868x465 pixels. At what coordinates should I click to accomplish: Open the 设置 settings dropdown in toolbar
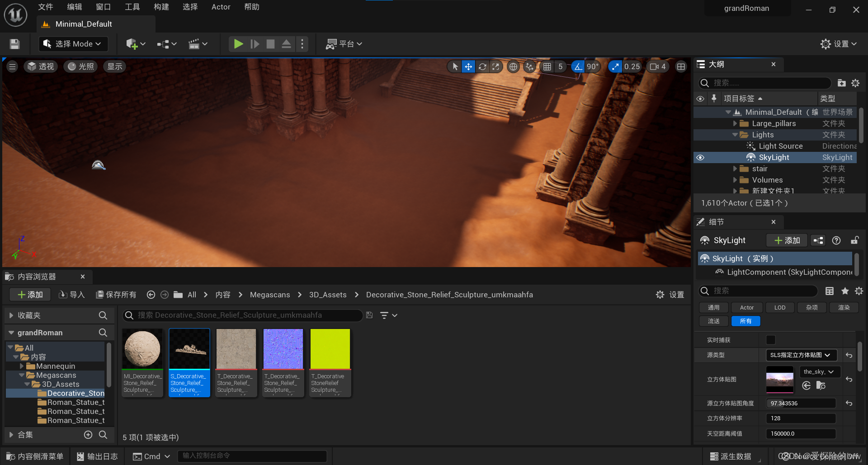coord(839,44)
